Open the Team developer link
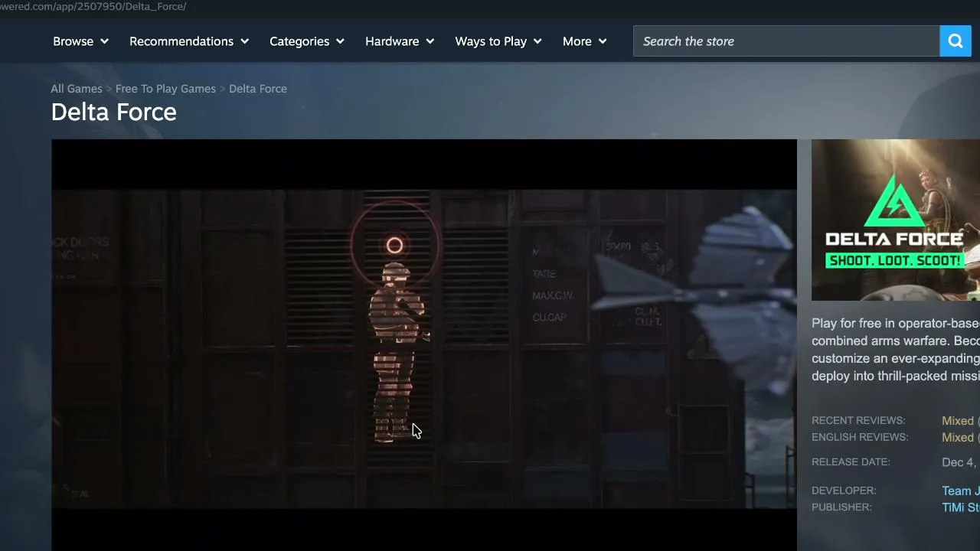 pos(961,491)
